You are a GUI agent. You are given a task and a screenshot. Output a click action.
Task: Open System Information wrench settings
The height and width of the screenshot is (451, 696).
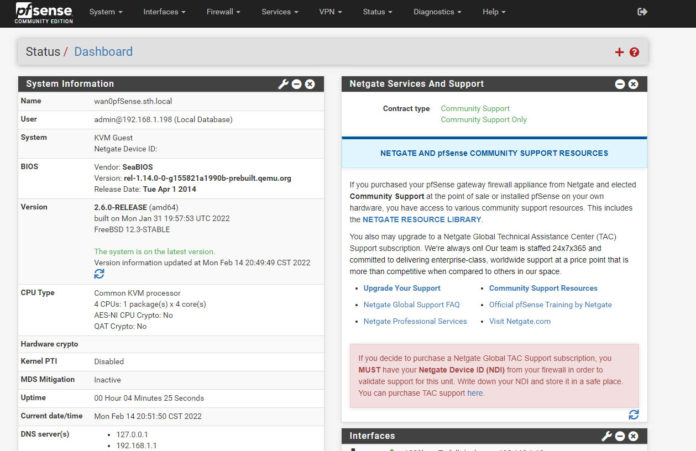[283, 84]
